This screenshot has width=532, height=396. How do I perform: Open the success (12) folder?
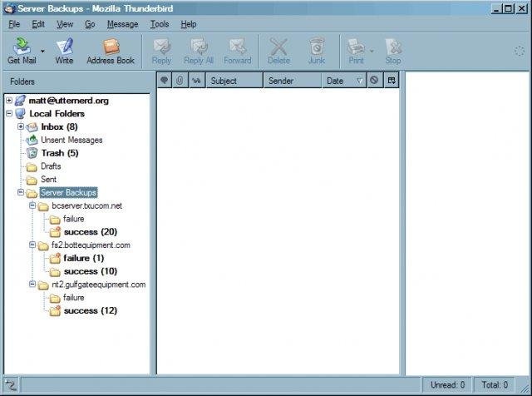point(91,311)
